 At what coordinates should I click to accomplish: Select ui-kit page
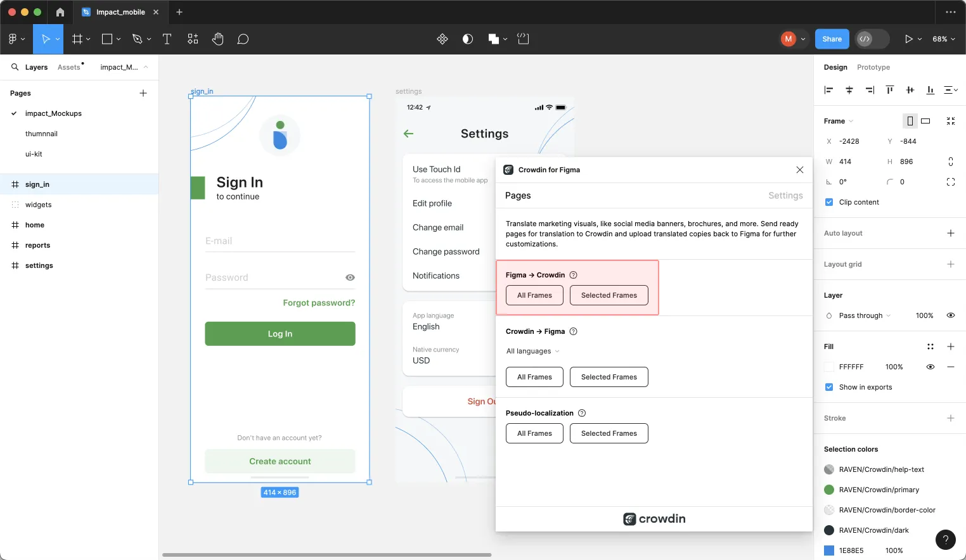(34, 154)
